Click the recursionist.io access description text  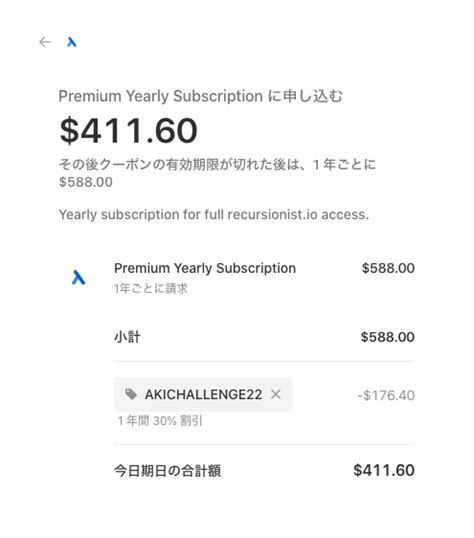pos(213,215)
